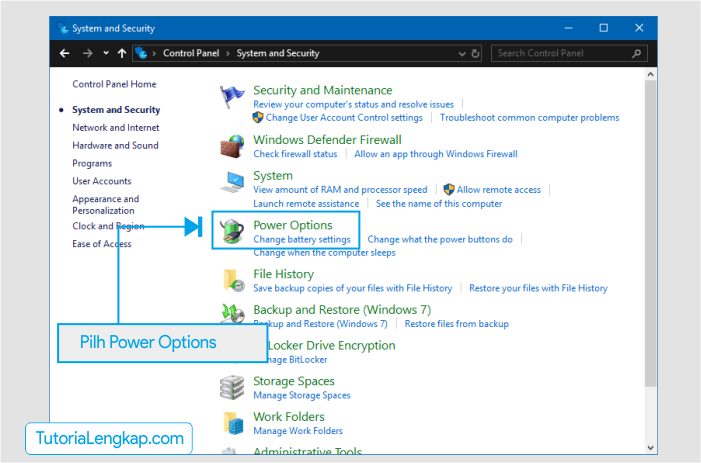This screenshot has width=701, height=463.
Task: Click Launch remote assistance
Action: tap(306, 204)
